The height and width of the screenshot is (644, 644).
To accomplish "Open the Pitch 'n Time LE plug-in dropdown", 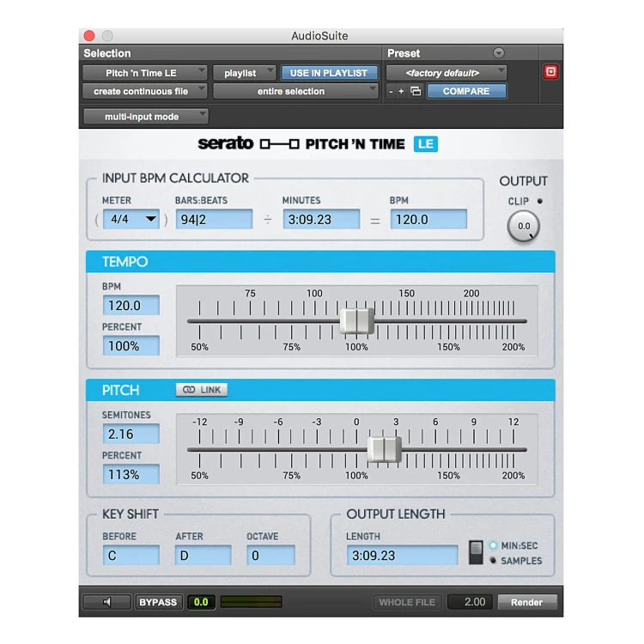I will coord(144,73).
